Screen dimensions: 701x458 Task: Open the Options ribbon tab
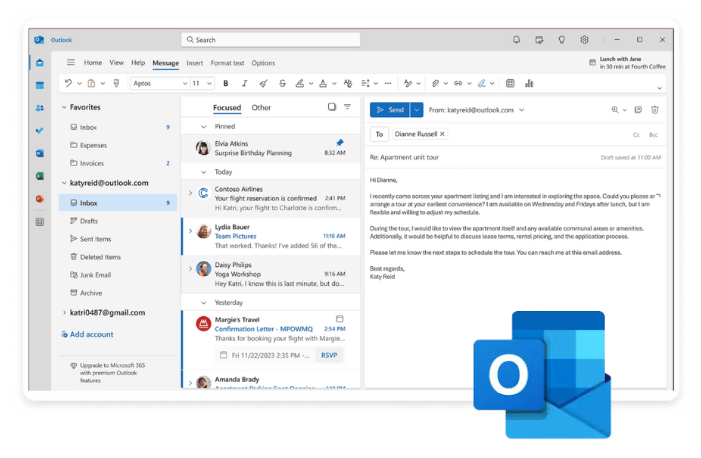(263, 63)
